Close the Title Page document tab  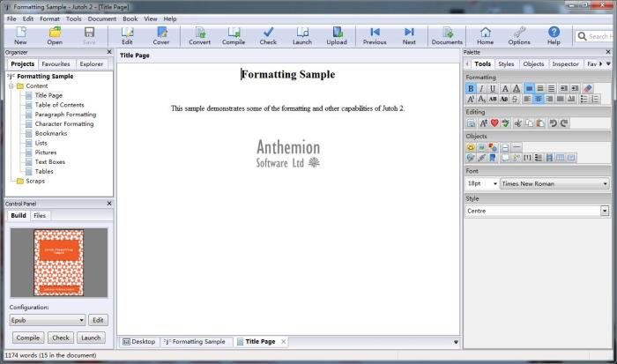[x=283, y=342]
